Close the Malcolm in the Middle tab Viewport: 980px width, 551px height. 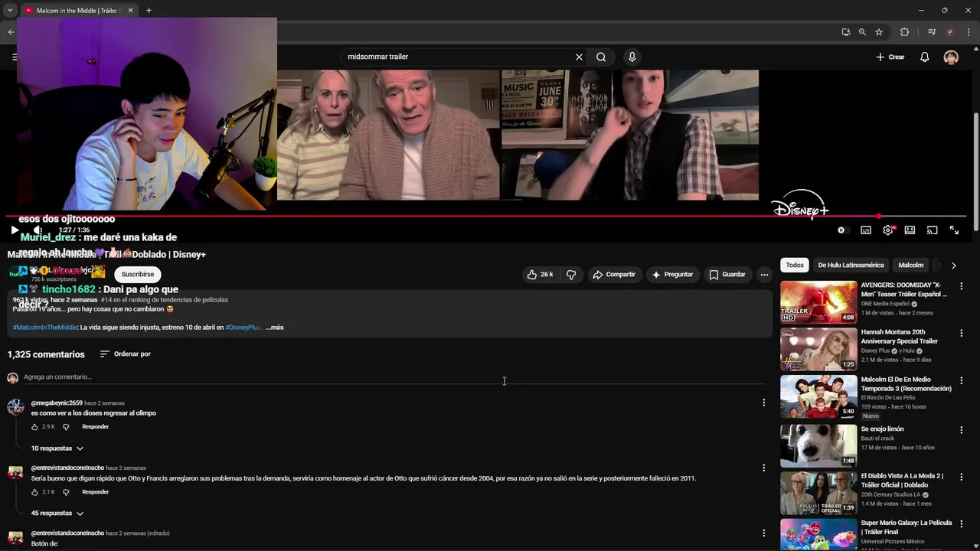(x=130, y=11)
